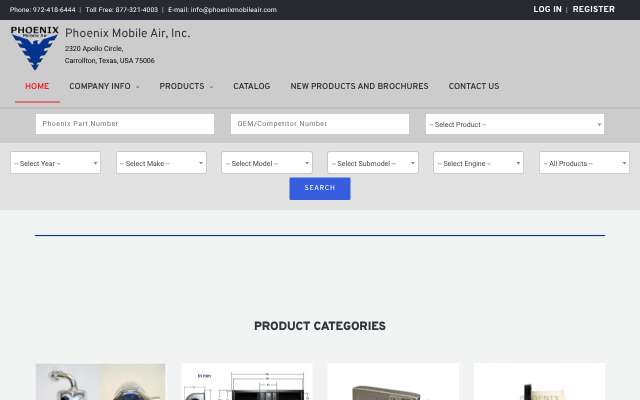Viewport: 640px width, 400px height.
Task: Click toll free number 877-321-4003
Action: coord(136,10)
